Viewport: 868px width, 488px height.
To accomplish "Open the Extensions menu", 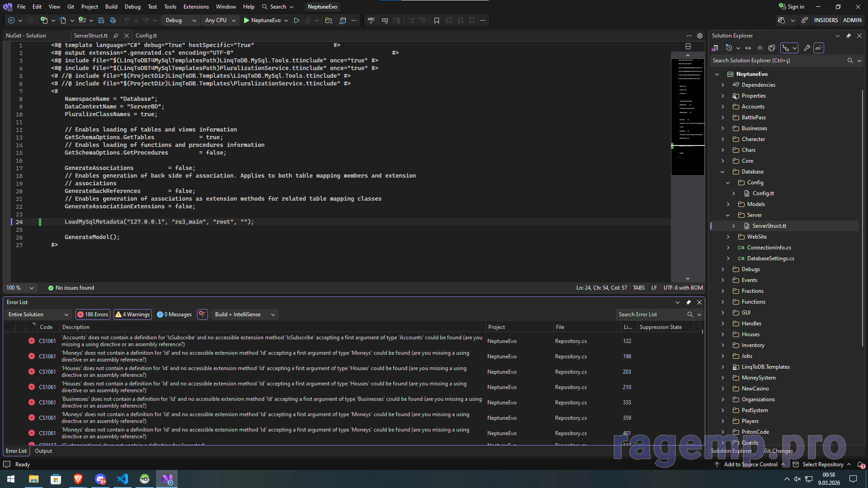I will coord(196,7).
